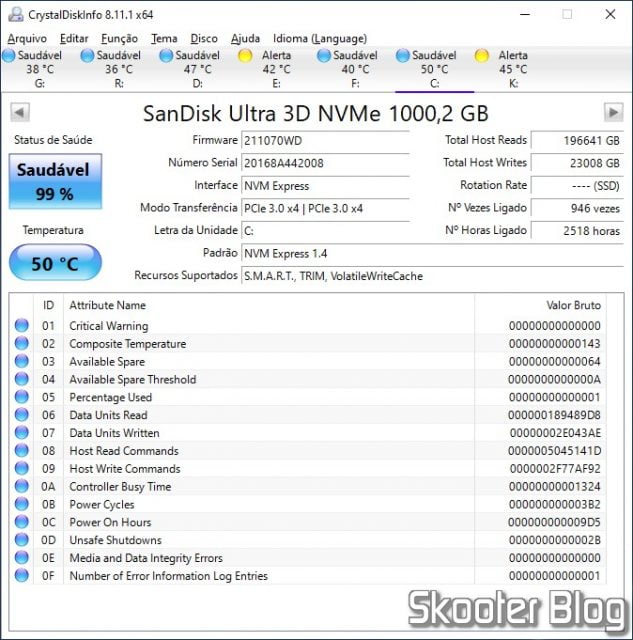Click the status dot for Number of Error Information Log Entries

point(22,576)
